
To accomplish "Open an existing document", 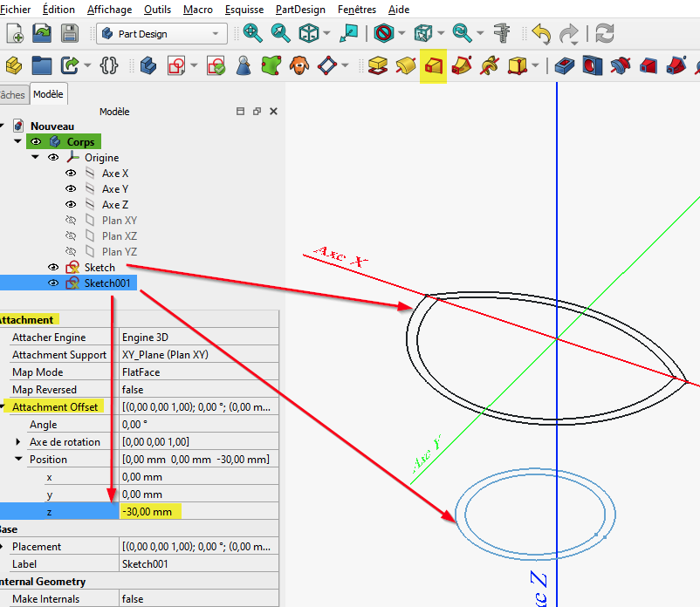I will pos(42,33).
